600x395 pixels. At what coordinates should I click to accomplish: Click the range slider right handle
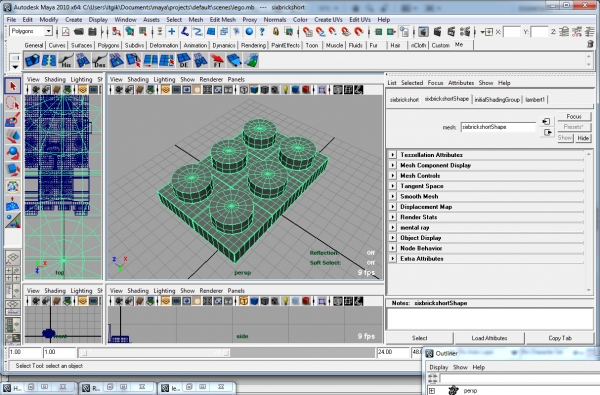point(227,353)
